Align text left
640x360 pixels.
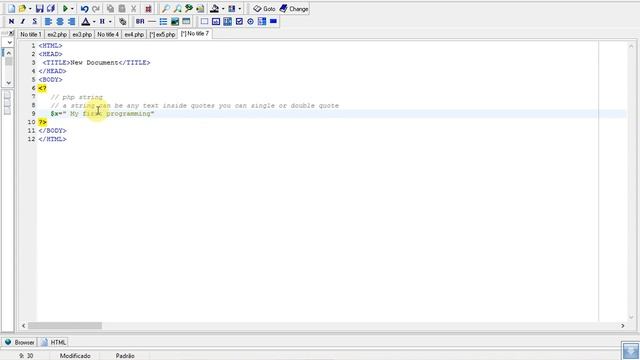tap(48, 21)
